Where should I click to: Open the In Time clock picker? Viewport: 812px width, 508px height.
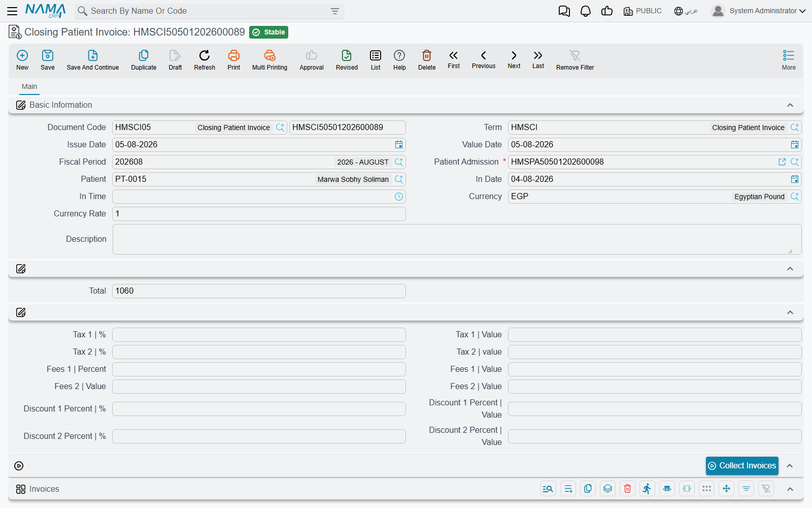click(x=399, y=197)
